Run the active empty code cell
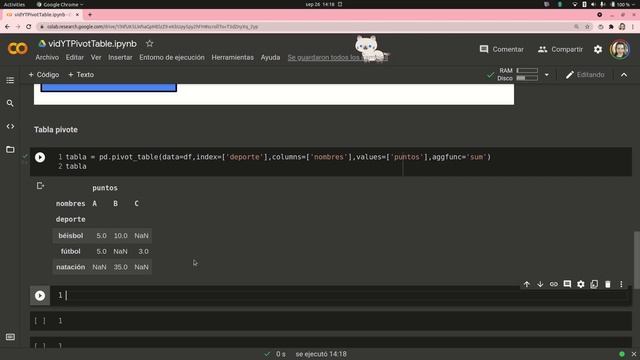 point(40,296)
